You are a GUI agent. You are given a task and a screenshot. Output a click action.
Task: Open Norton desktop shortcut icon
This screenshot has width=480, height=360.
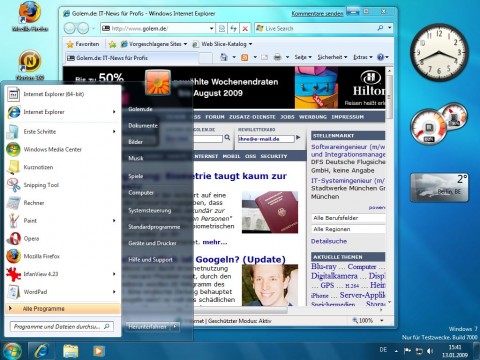coord(30,65)
